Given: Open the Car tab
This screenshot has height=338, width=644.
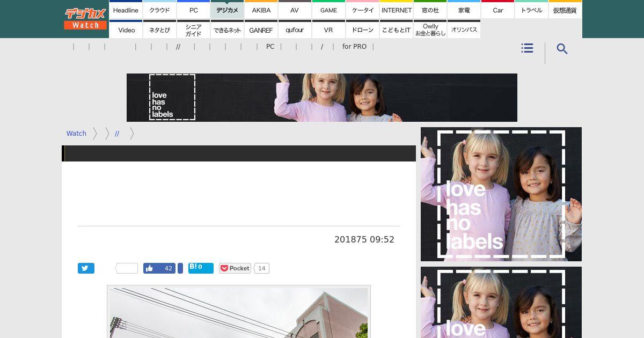Looking at the screenshot, I should 497,10.
